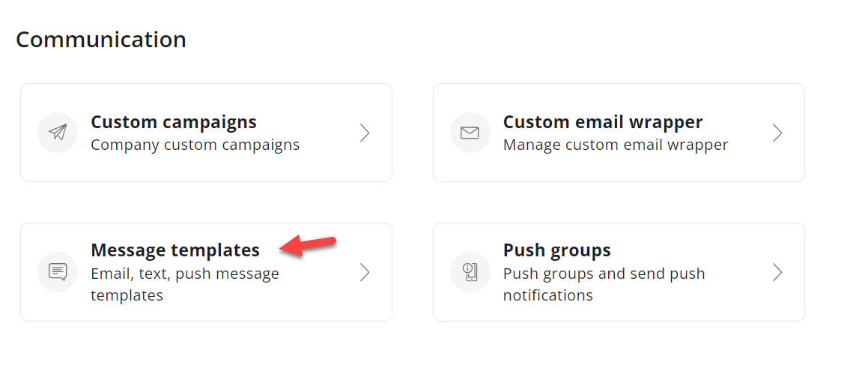
Task: Go to the Message templates title link
Action: (175, 250)
